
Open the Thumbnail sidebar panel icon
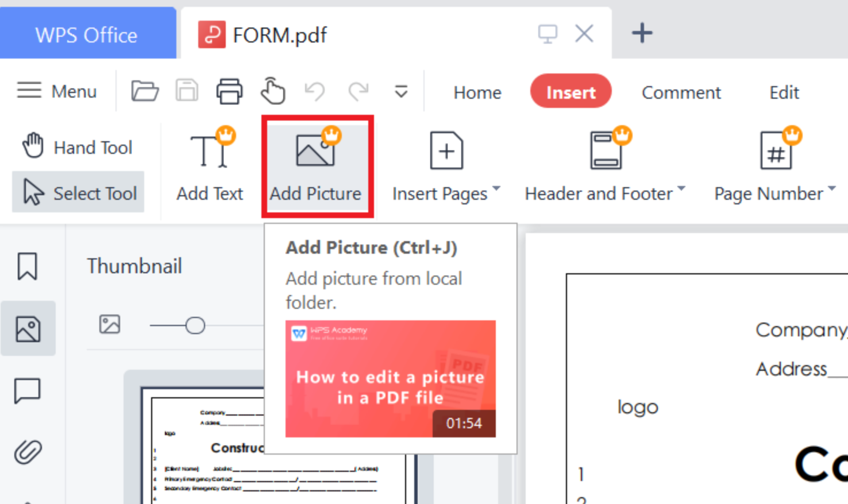[28, 329]
